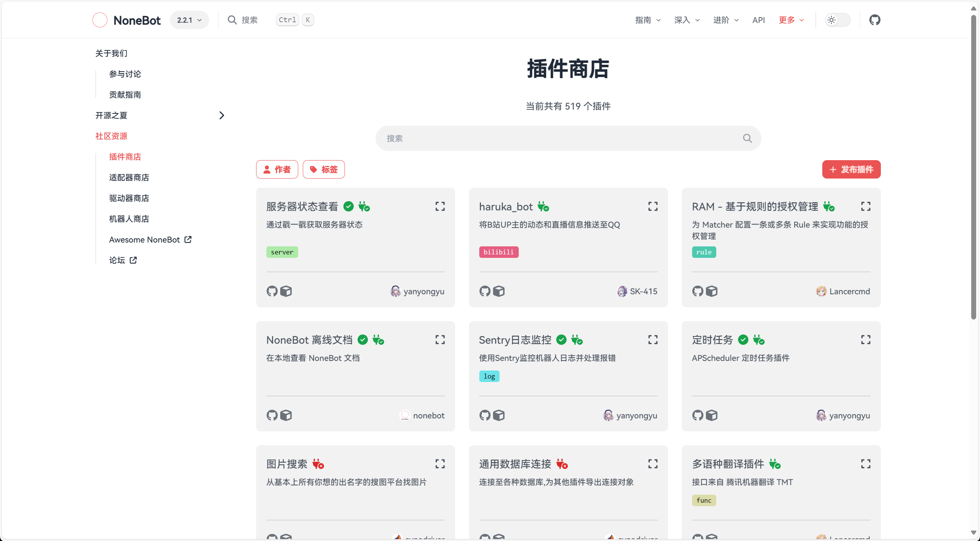Screen dimensions: 980x541
Task: Open package icon of Sentry日志监控 card
Action: pyautogui.click(x=499, y=415)
